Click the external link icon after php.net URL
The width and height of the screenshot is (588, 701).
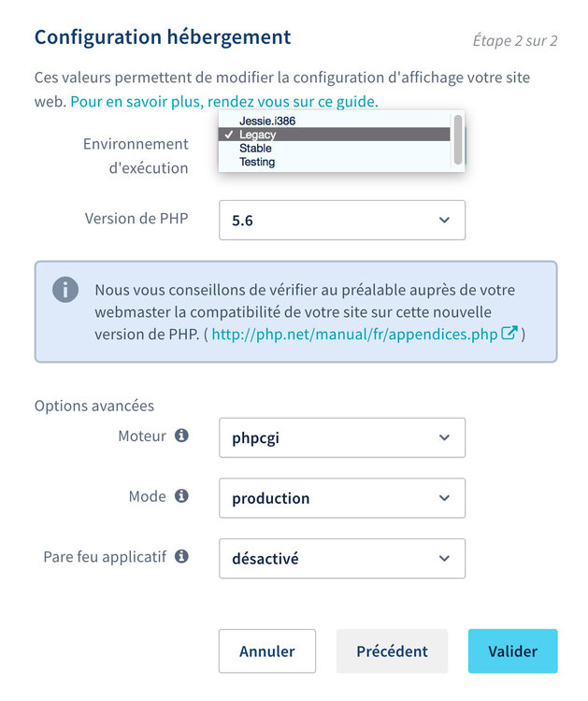[509, 334]
